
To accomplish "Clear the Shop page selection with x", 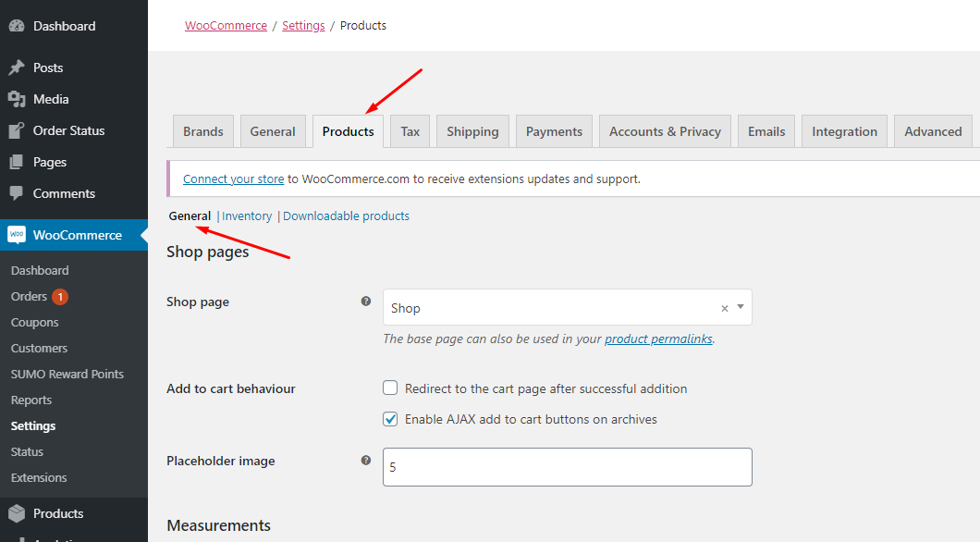I will (725, 308).
